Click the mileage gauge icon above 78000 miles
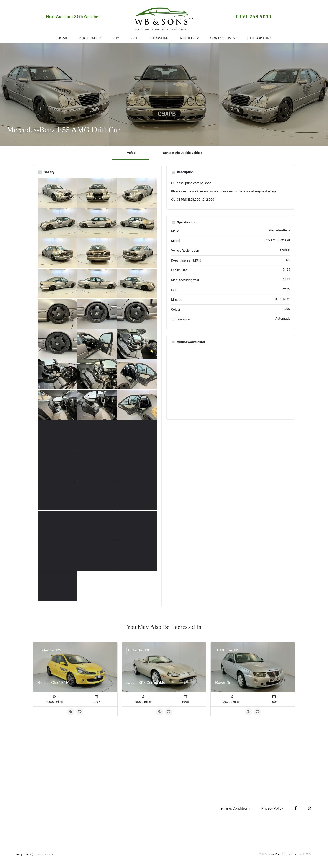 [x=143, y=697]
